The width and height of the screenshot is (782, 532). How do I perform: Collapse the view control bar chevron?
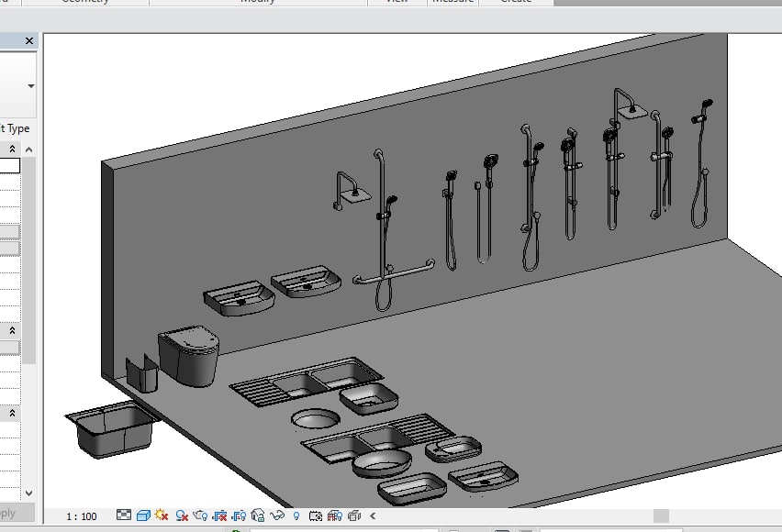(x=371, y=515)
